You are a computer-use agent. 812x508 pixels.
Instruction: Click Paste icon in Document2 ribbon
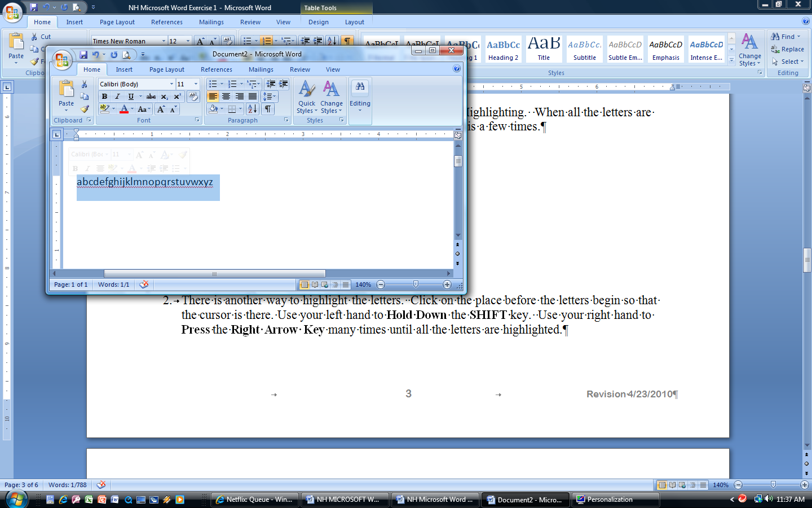pyautogui.click(x=66, y=89)
